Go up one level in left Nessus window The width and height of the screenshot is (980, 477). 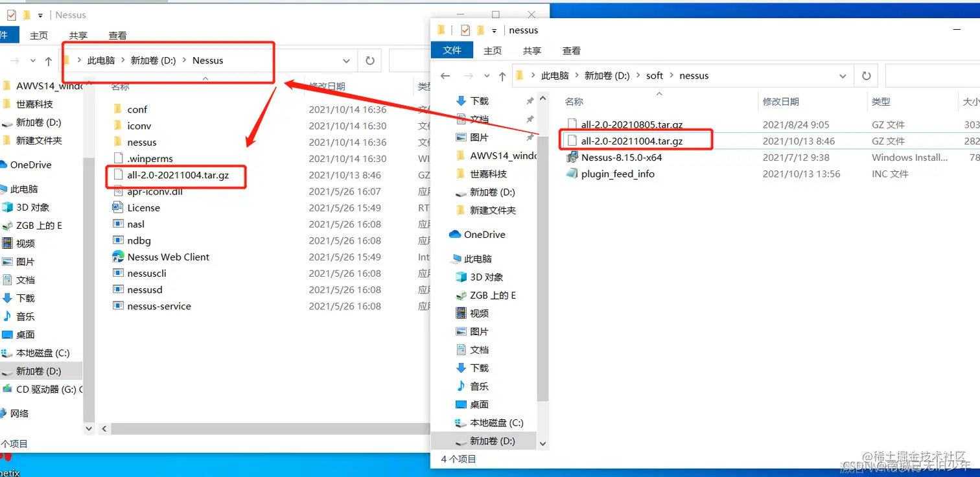49,61
